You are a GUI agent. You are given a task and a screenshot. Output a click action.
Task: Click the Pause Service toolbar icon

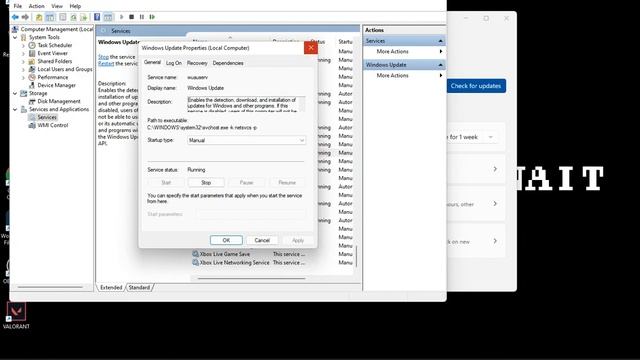click(x=142, y=17)
